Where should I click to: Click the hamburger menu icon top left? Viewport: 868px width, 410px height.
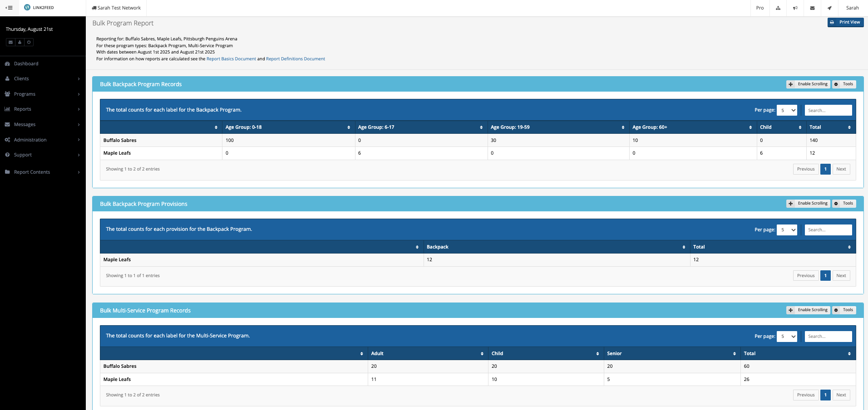(9, 8)
